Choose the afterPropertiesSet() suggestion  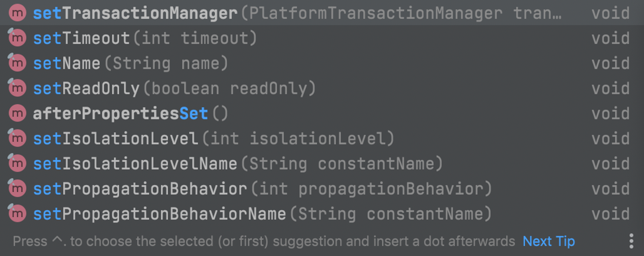click(x=322, y=113)
